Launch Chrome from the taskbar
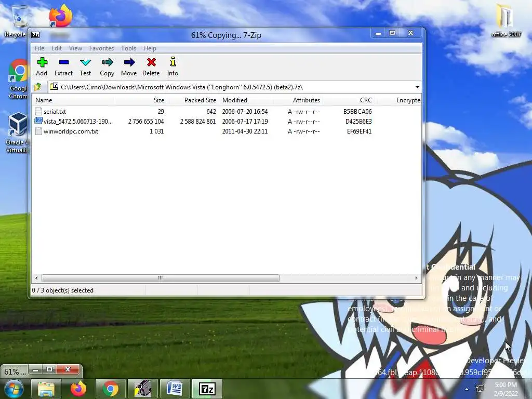This screenshot has height=399, width=532. coord(111,389)
